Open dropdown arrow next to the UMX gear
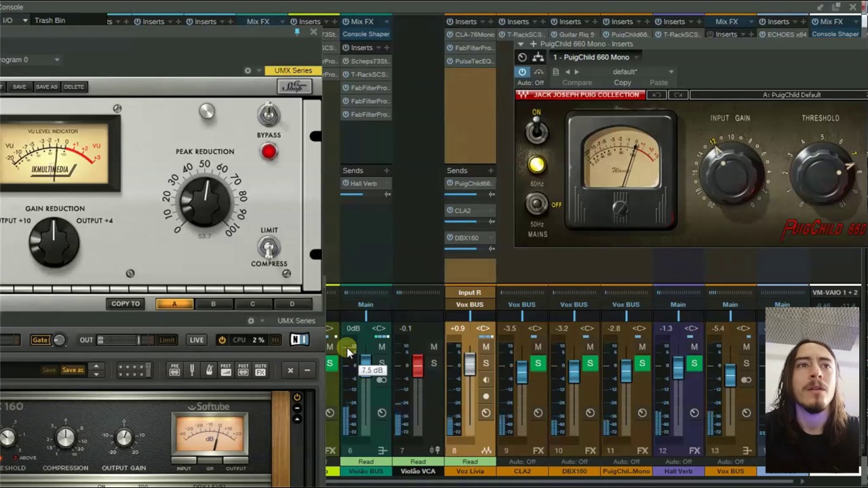The image size is (868, 488). pyautogui.click(x=258, y=70)
